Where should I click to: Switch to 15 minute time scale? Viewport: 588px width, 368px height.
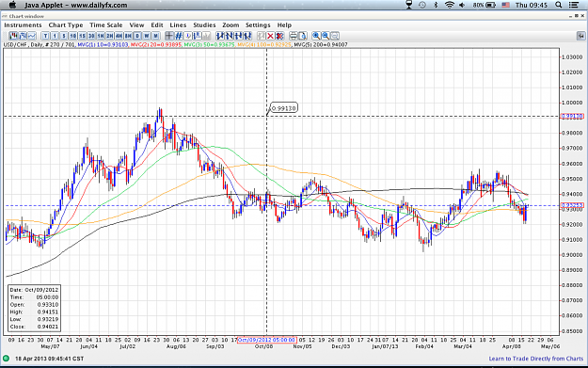point(82,36)
